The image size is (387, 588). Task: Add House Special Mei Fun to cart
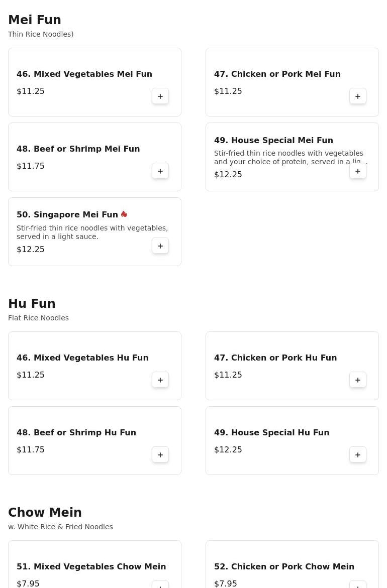coord(358,171)
